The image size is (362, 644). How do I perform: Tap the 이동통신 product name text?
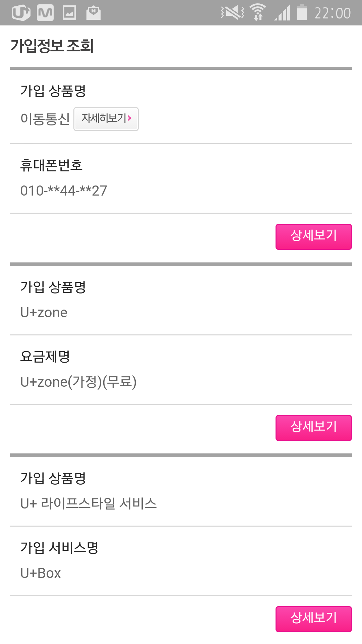pos(45,119)
